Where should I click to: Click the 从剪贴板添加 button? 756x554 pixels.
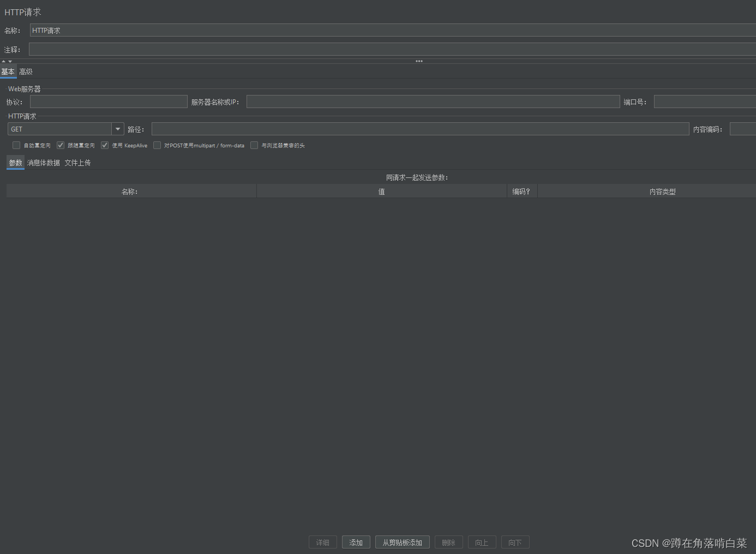coord(403,543)
